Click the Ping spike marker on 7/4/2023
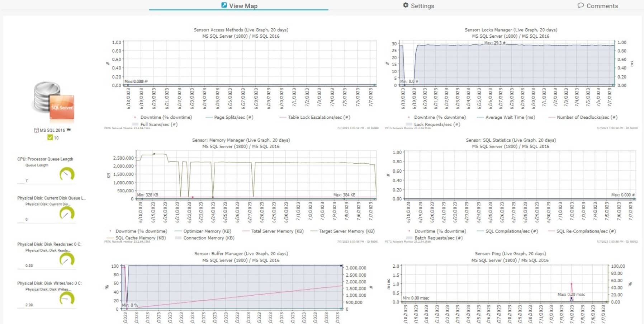Viewport: 644px width, 324px height. pyautogui.click(x=572, y=284)
